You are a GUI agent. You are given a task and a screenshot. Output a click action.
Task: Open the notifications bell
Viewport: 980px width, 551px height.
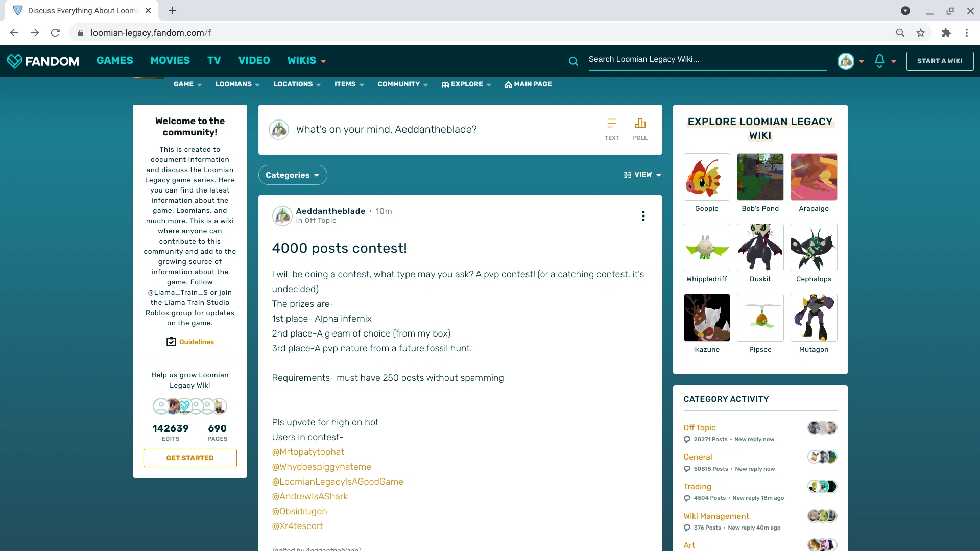[x=880, y=61]
